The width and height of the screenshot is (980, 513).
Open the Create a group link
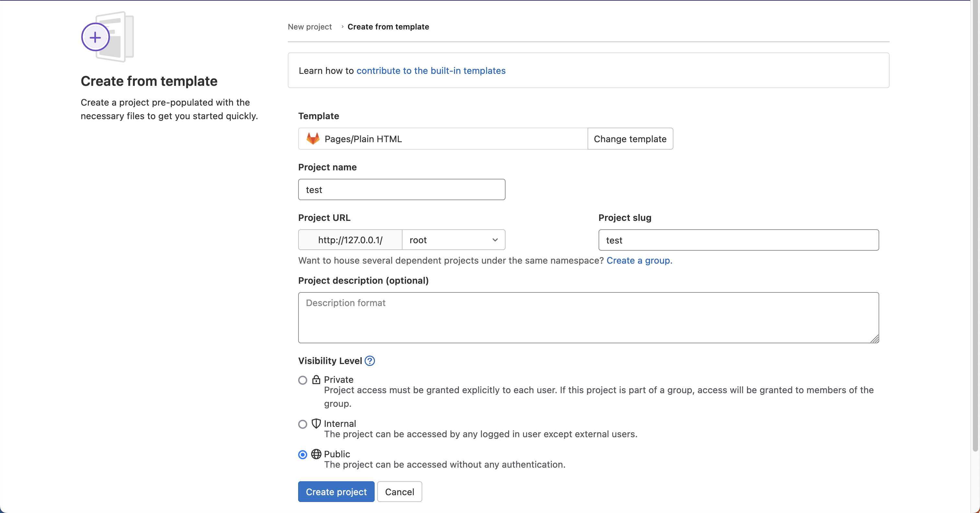(639, 260)
